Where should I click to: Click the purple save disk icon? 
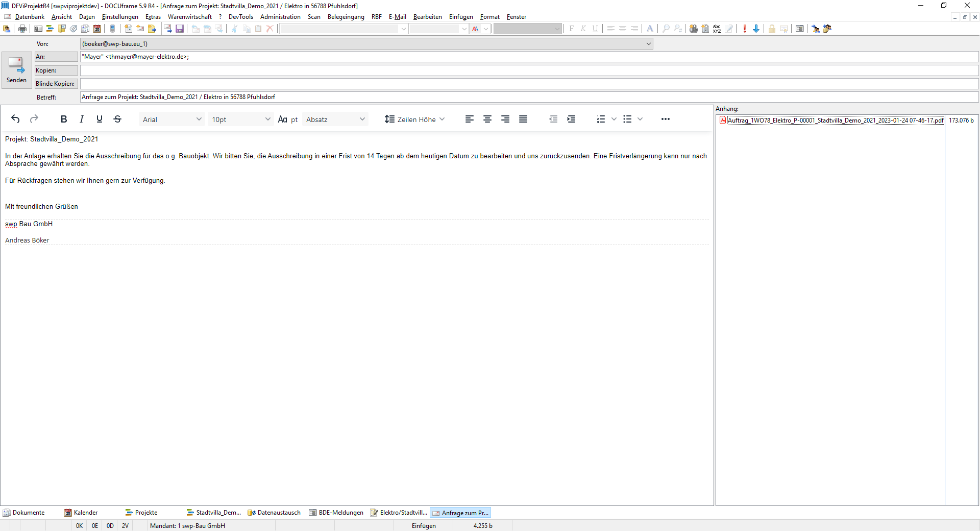tap(180, 29)
